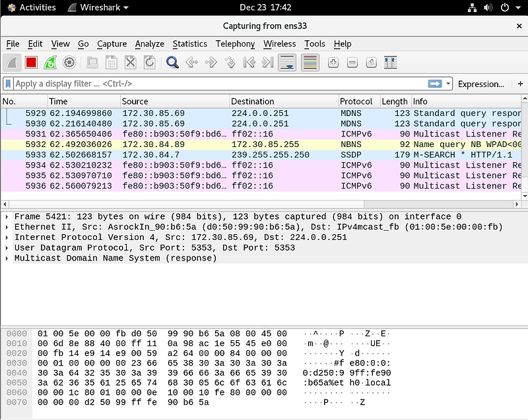Click the start capture shark fin icon
The width and height of the screenshot is (528, 420).
[12, 63]
